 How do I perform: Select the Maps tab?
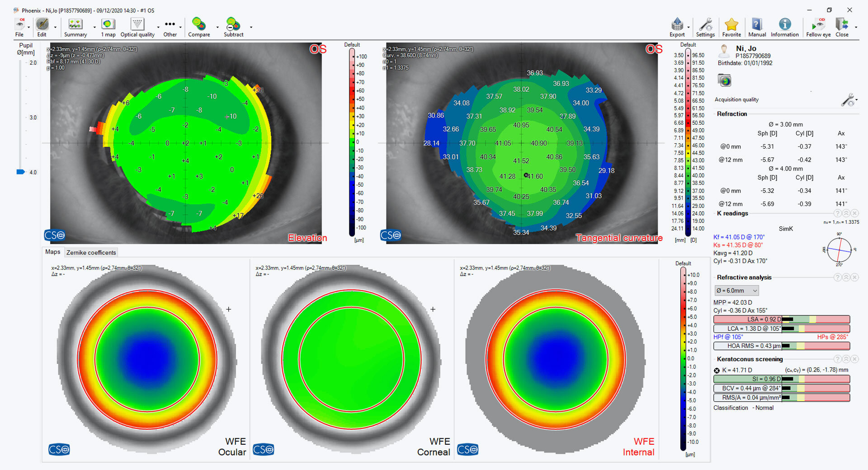52,252
